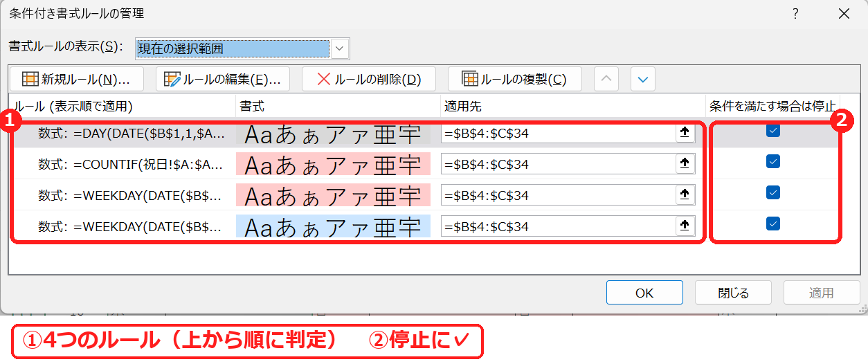Toggle stop-if-true for the pink WEEKDAY rule
The height and width of the screenshot is (364, 868).
pyautogui.click(x=773, y=192)
